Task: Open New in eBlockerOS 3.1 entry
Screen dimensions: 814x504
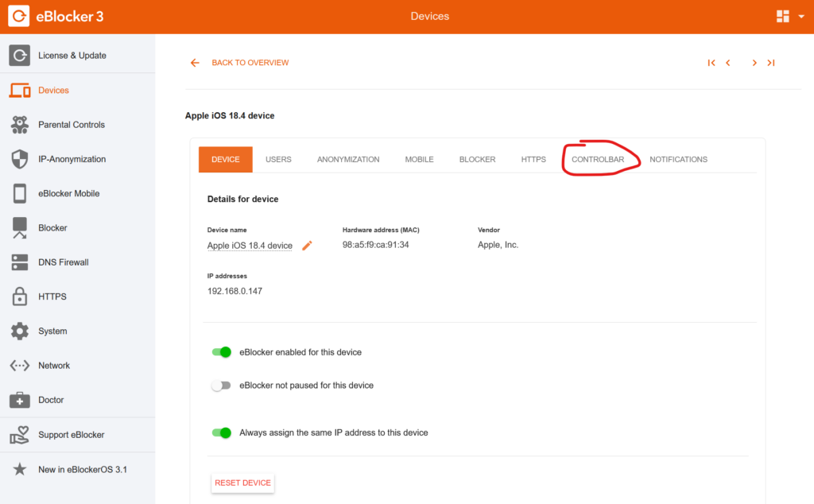Action: [x=77, y=469]
